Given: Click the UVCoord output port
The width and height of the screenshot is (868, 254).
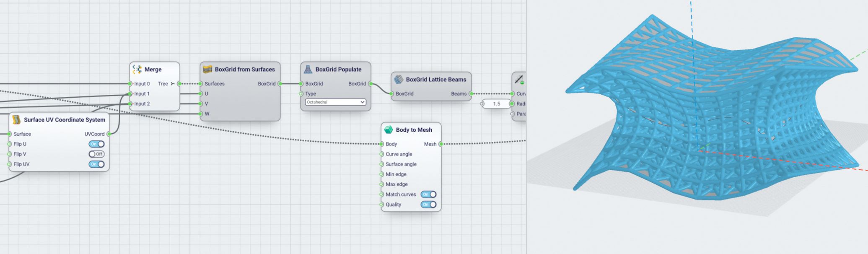Looking at the screenshot, I should [109, 134].
